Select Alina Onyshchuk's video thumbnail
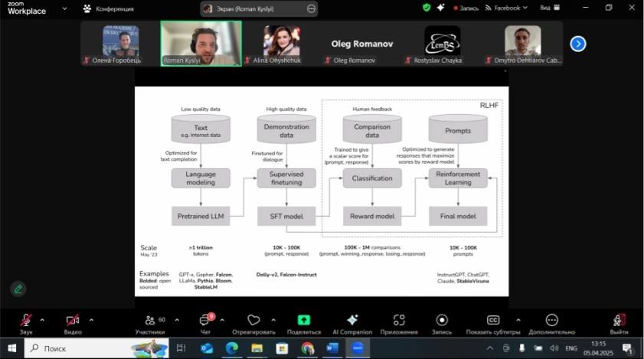This screenshot has height=359, width=644. coord(282,42)
